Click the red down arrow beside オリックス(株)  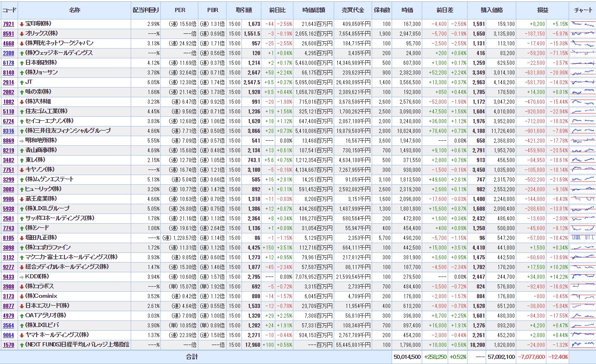point(21,33)
